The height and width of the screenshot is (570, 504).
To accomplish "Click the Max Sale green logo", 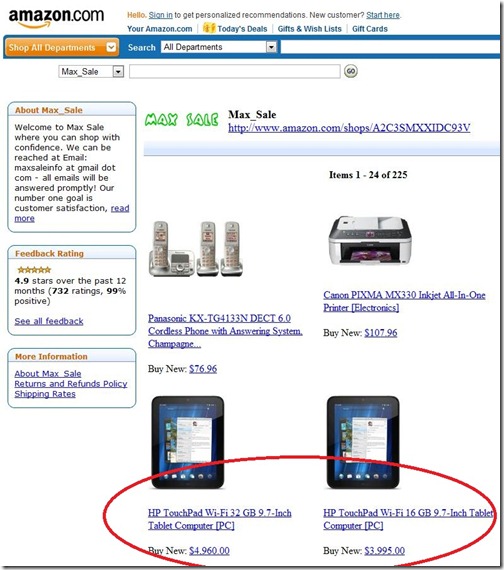I will pyautogui.click(x=181, y=120).
